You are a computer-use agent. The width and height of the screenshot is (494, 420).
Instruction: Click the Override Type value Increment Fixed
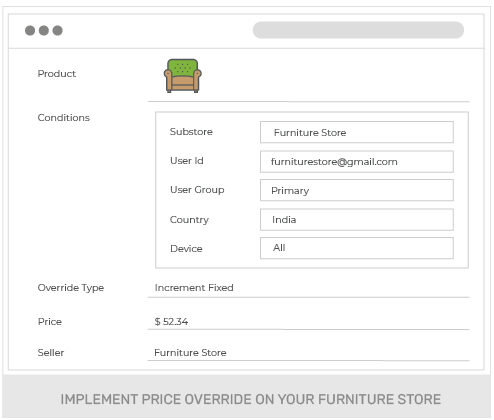click(194, 288)
